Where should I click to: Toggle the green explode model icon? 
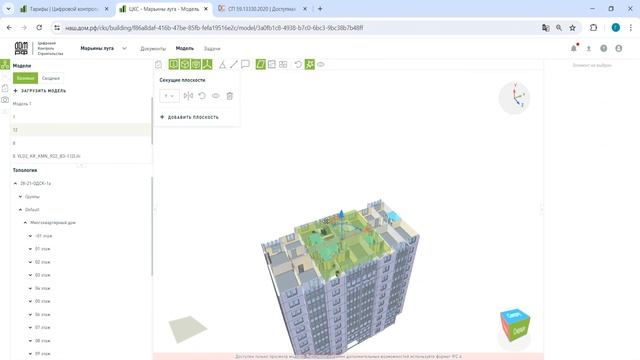(310, 64)
